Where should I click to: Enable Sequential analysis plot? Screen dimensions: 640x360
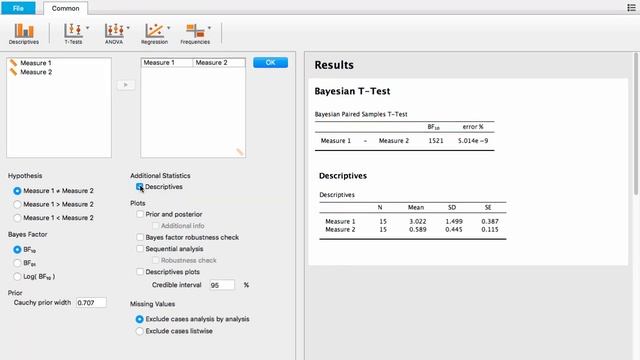[x=140, y=249]
